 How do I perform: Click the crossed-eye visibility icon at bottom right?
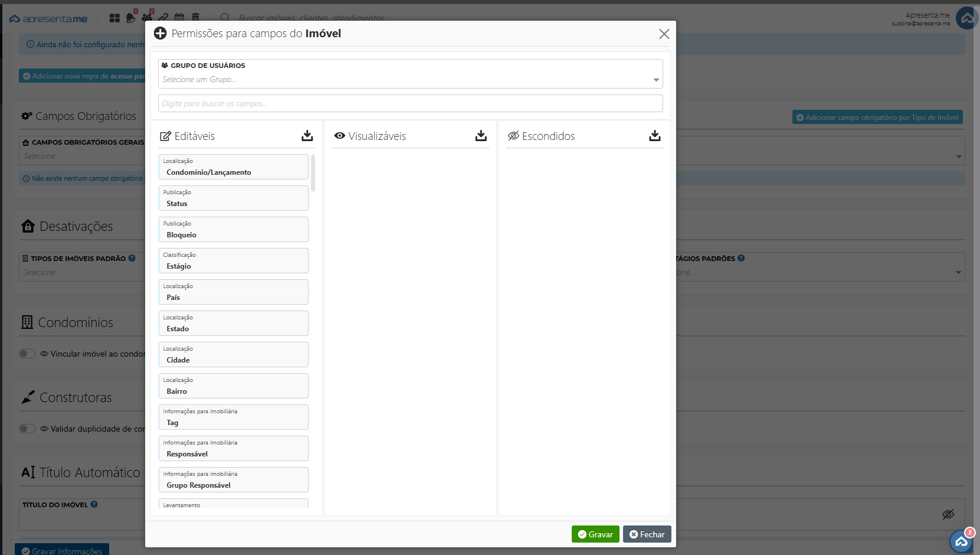pos(948,514)
